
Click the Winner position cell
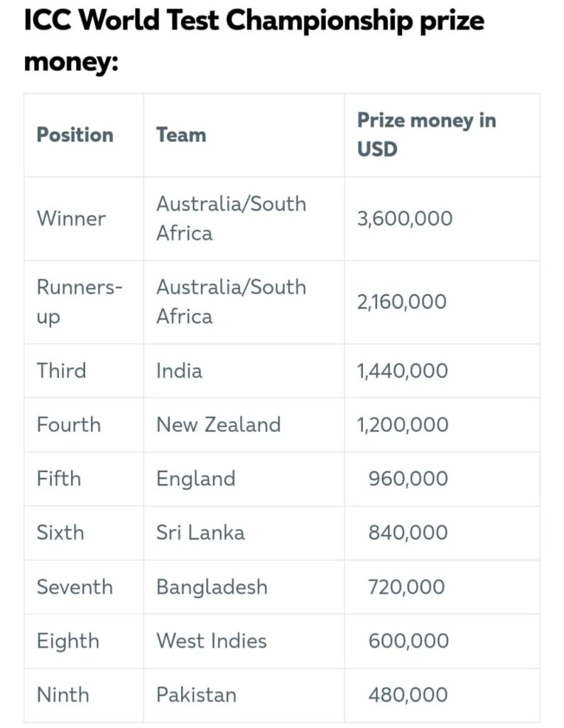pyautogui.click(x=71, y=218)
